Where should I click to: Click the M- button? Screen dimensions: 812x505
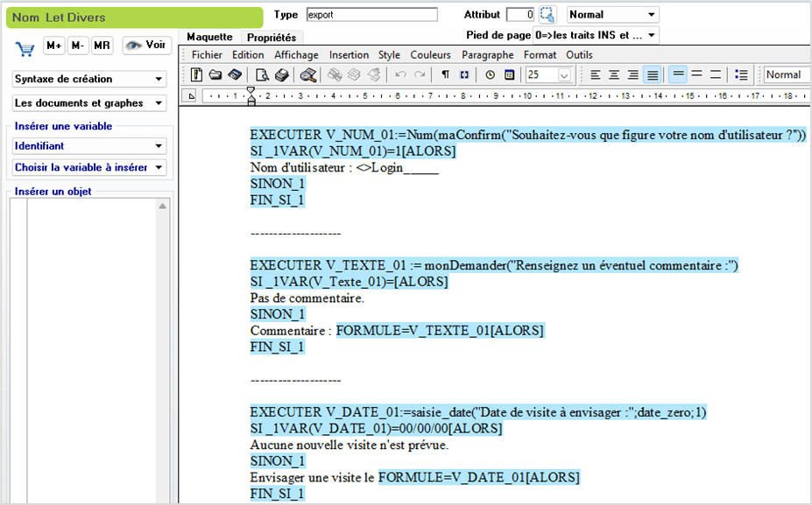coord(78,46)
